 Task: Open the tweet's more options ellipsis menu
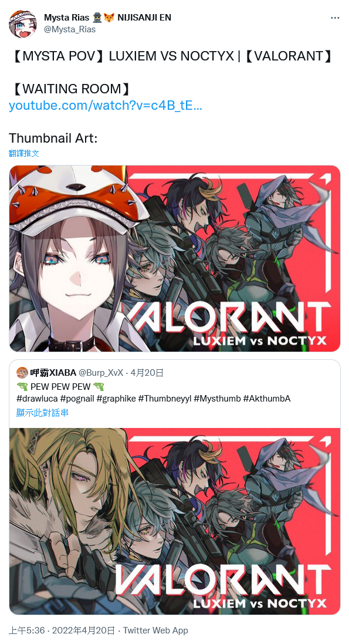[335, 18]
